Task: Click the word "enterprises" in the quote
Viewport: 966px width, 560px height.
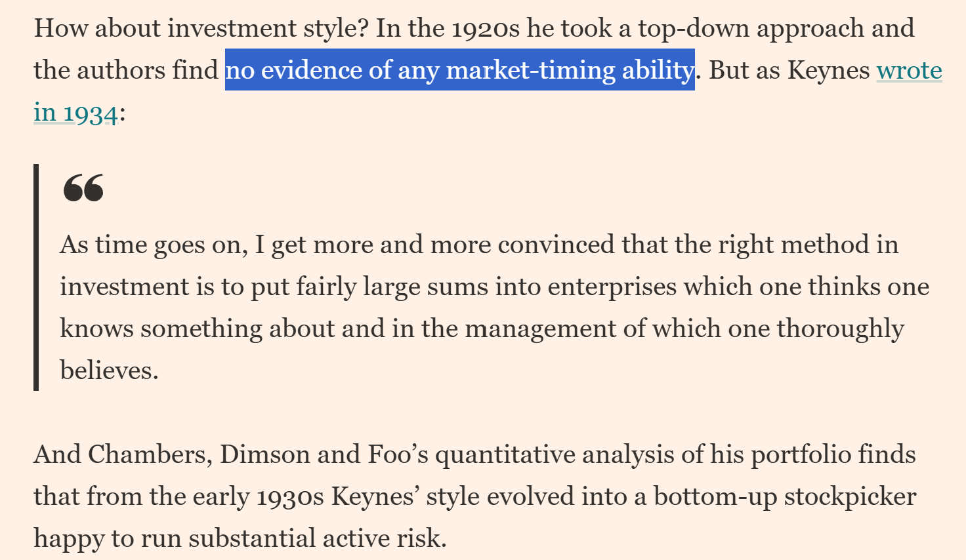Action: click(x=612, y=287)
